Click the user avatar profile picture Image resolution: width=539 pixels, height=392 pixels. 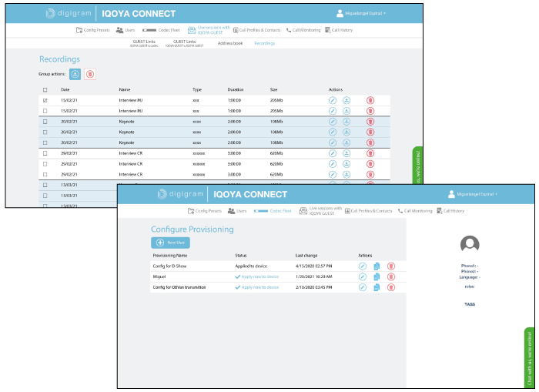click(470, 244)
